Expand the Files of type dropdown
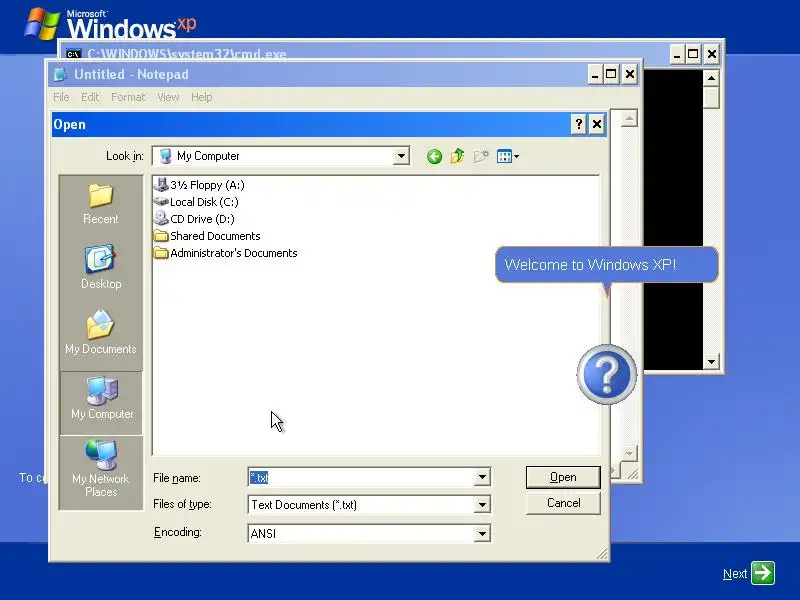 [x=482, y=505]
